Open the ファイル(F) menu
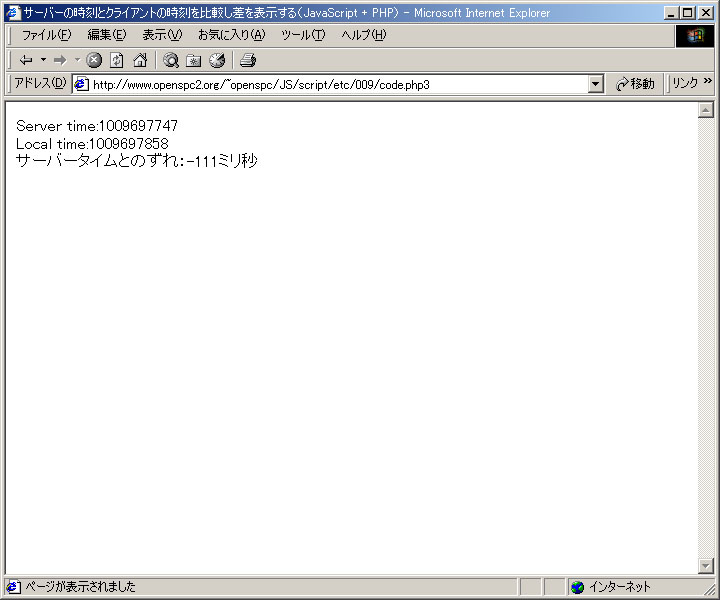The height and width of the screenshot is (600, 720). pyautogui.click(x=46, y=35)
